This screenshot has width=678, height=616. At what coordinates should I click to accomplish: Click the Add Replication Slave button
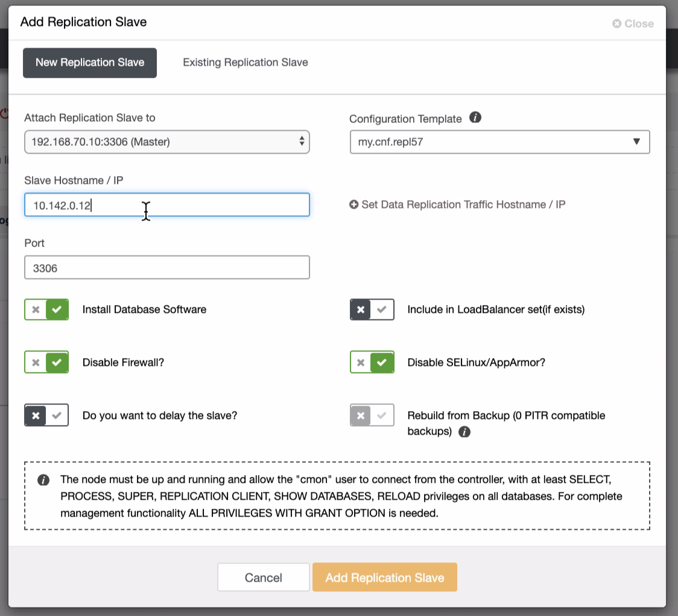[x=385, y=577]
